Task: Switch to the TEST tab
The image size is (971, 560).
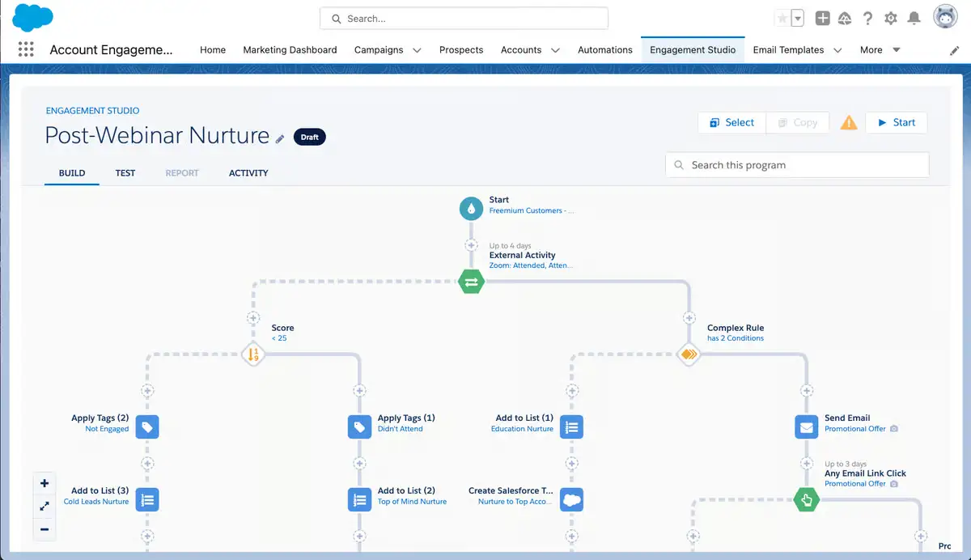Action: coord(125,172)
